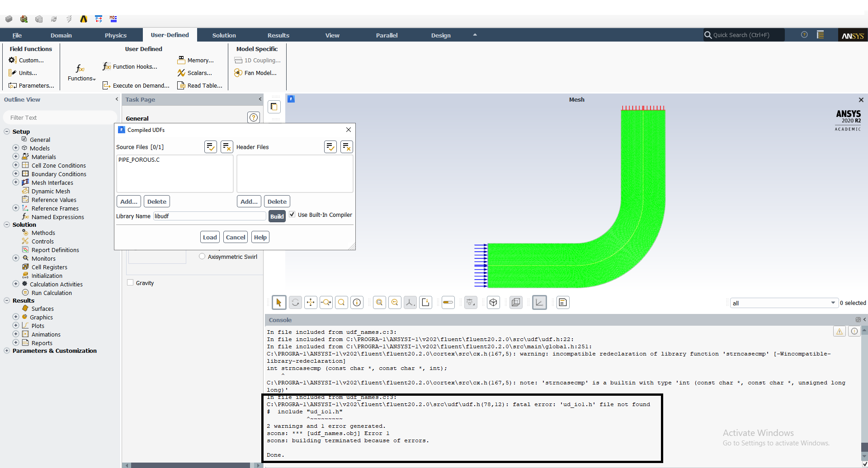Expand Parameters & Customization section
Image resolution: width=868 pixels, height=468 pixels.
pos(7,351)
